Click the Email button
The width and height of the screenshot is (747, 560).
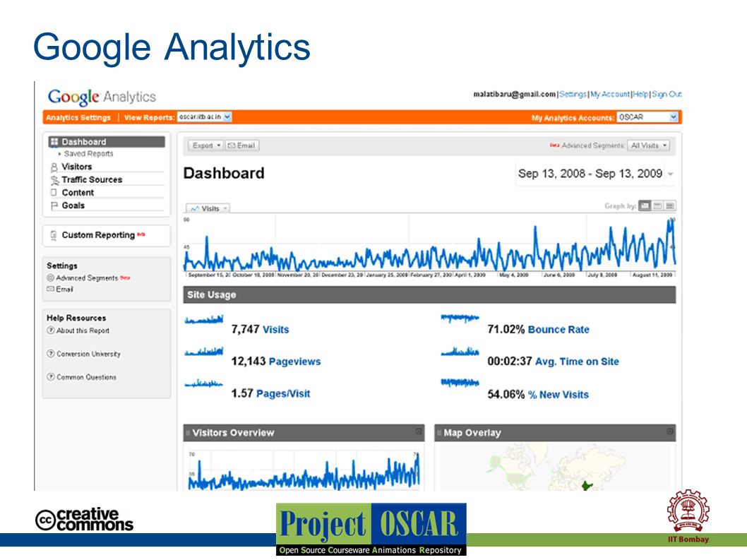tap(242, 146)
